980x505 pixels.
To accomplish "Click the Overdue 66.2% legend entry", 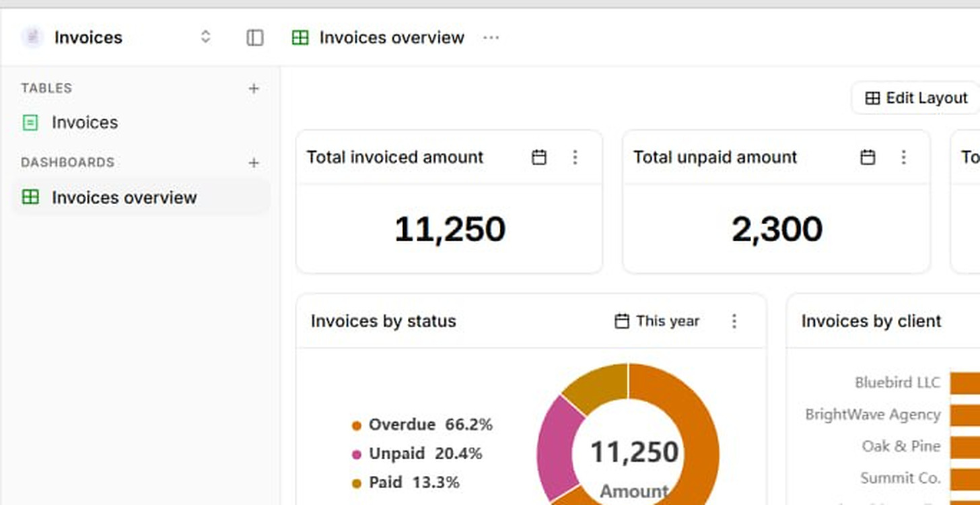I will [422, 425].
